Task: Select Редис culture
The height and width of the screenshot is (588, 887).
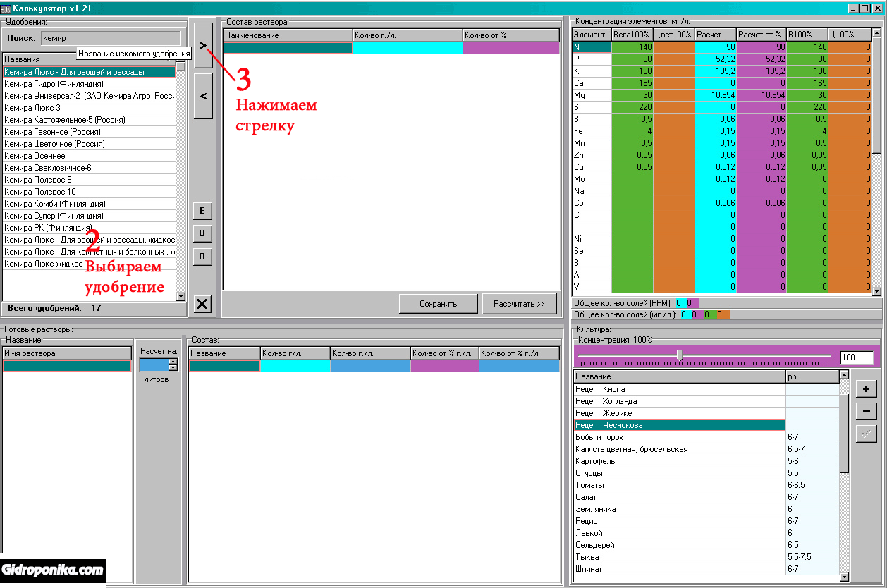Action: click(x=680, y=521)
